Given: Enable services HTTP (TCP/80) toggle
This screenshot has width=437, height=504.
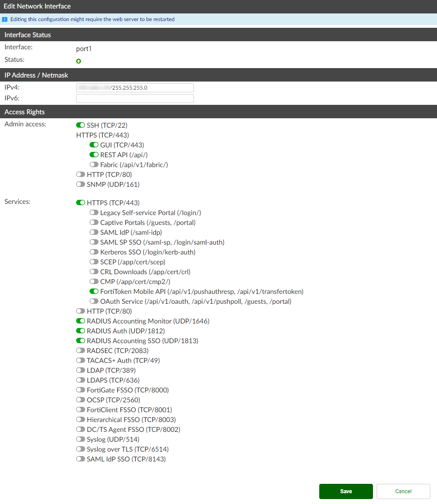Looking at the screenshot, I should pyautogui.click(x=80, y=311).
